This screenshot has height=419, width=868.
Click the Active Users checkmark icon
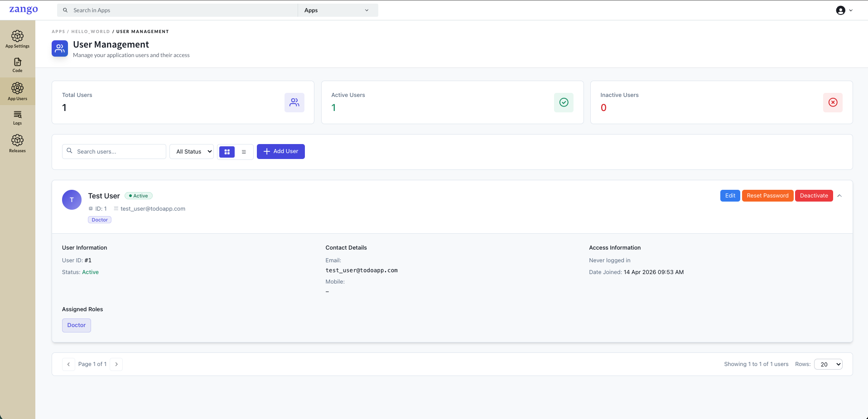564,102
